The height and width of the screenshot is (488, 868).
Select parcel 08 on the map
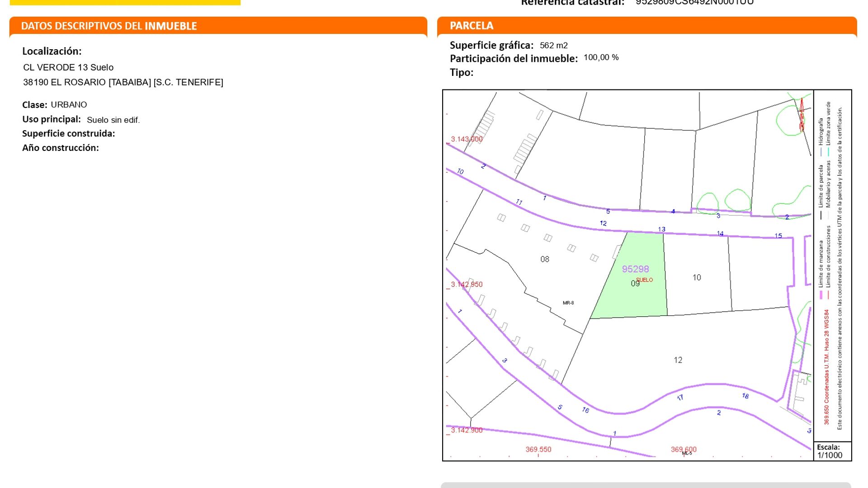coord(545,259)
